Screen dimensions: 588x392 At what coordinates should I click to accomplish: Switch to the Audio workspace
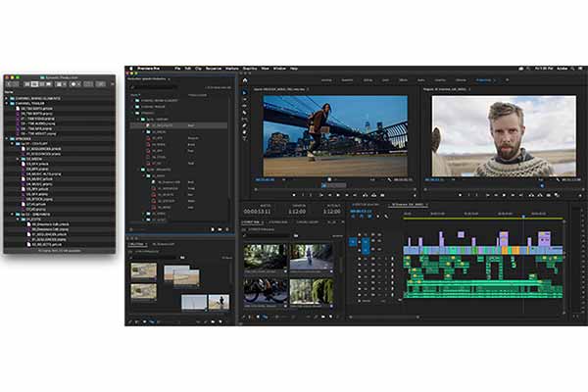pyautogui.click(x=421, y=80)
